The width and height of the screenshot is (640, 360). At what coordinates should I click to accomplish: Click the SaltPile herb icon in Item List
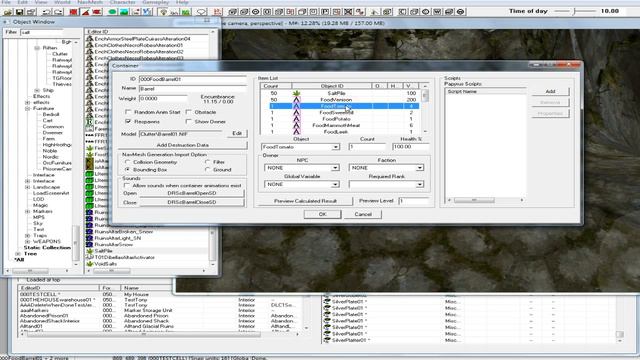tap(296, 93)
